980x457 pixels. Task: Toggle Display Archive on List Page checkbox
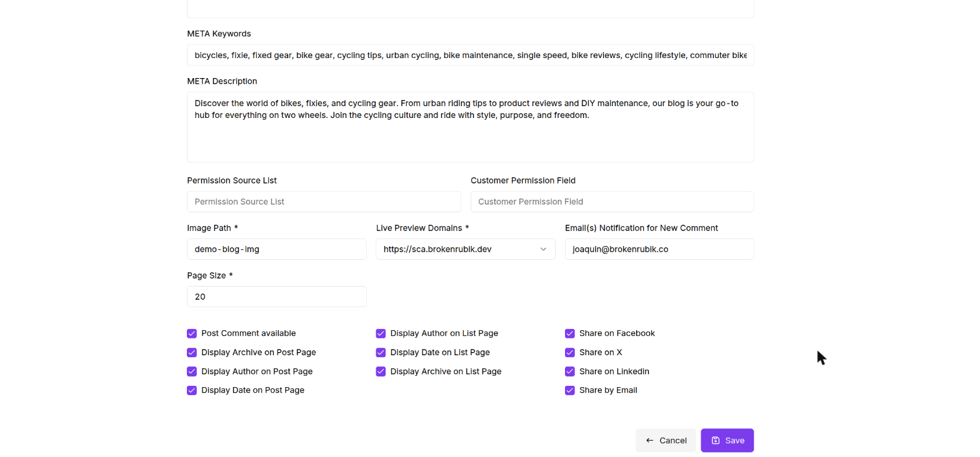point(381,371)
